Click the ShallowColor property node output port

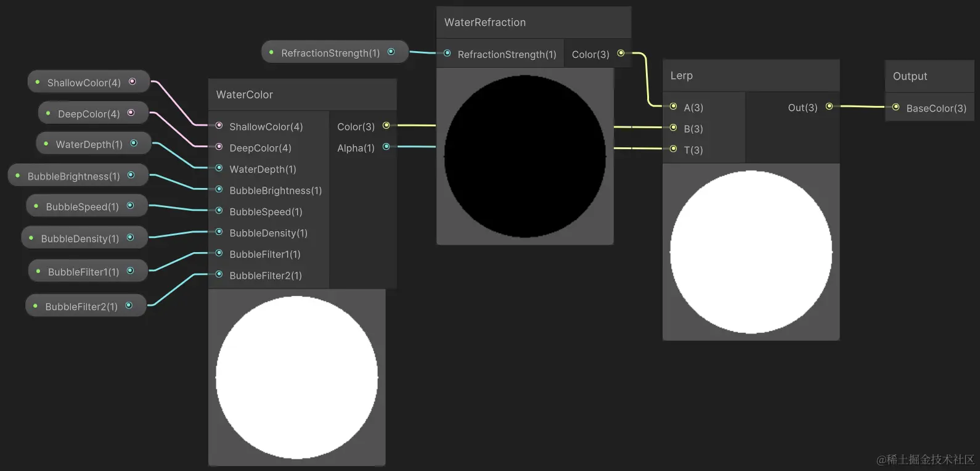[x=133, y=81]
